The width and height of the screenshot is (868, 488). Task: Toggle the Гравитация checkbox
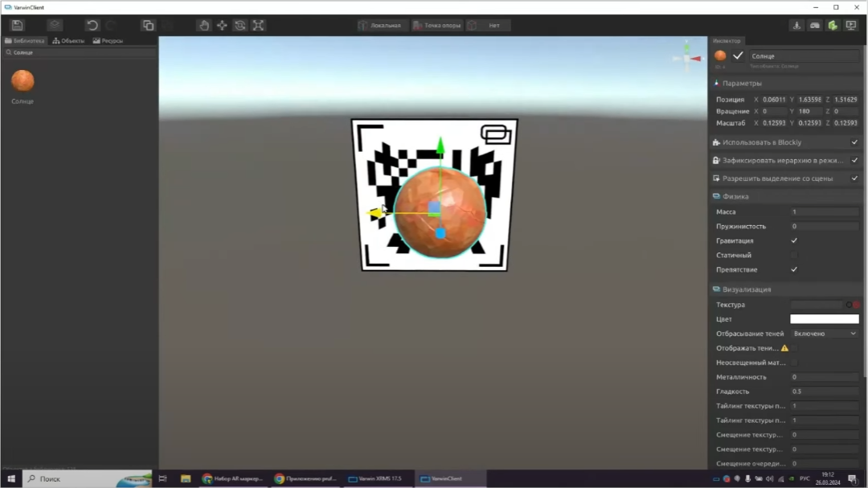tap(794, 240)
